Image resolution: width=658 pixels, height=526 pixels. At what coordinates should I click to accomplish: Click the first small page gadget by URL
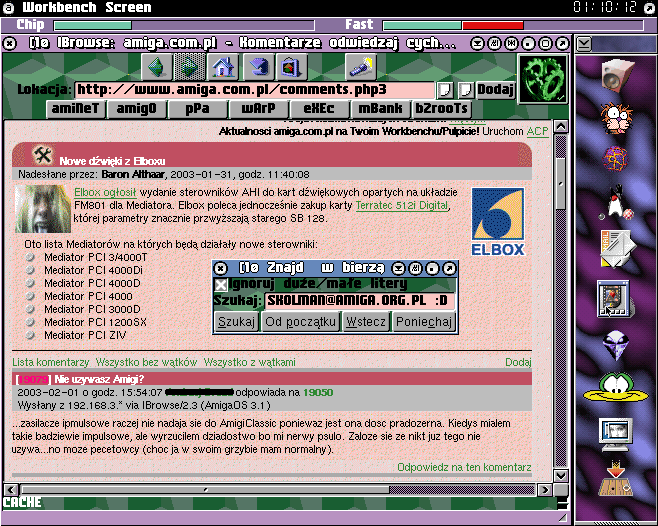(x=445, y=89)
